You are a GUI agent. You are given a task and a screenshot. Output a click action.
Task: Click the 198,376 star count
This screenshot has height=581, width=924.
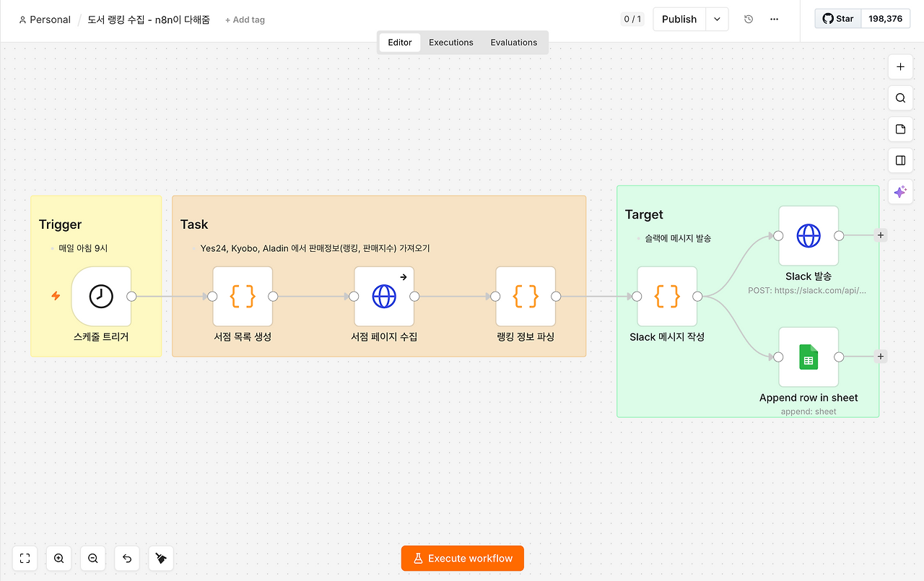pyautogui.click(x=885, y=19)
